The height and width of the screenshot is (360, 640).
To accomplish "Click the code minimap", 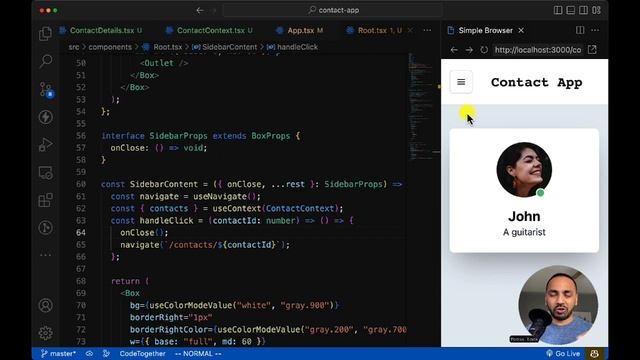I will pos(423,106).
